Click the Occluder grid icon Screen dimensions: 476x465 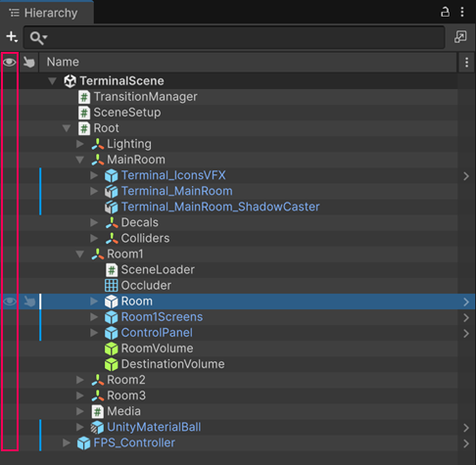point(112,286)
